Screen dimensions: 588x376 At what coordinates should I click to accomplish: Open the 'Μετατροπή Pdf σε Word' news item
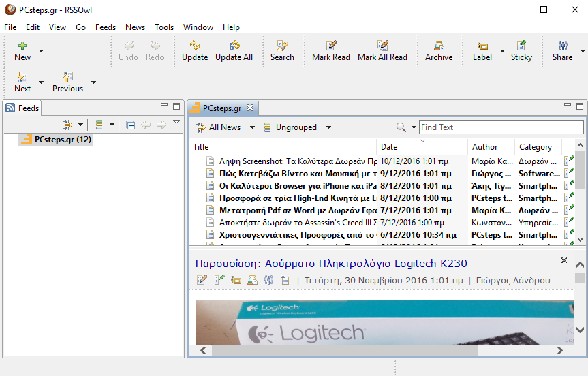click(298, 210)
